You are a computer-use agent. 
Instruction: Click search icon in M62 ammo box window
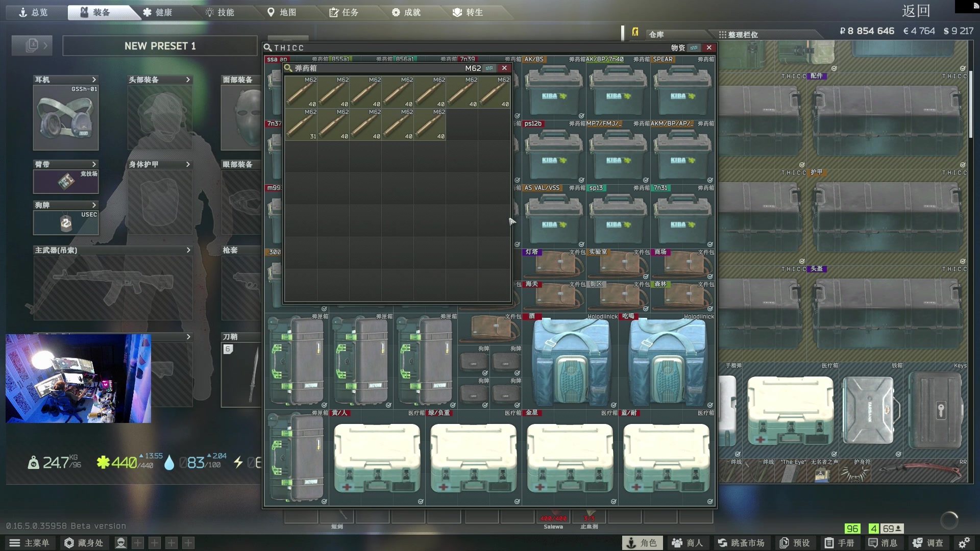coord(288,68)
